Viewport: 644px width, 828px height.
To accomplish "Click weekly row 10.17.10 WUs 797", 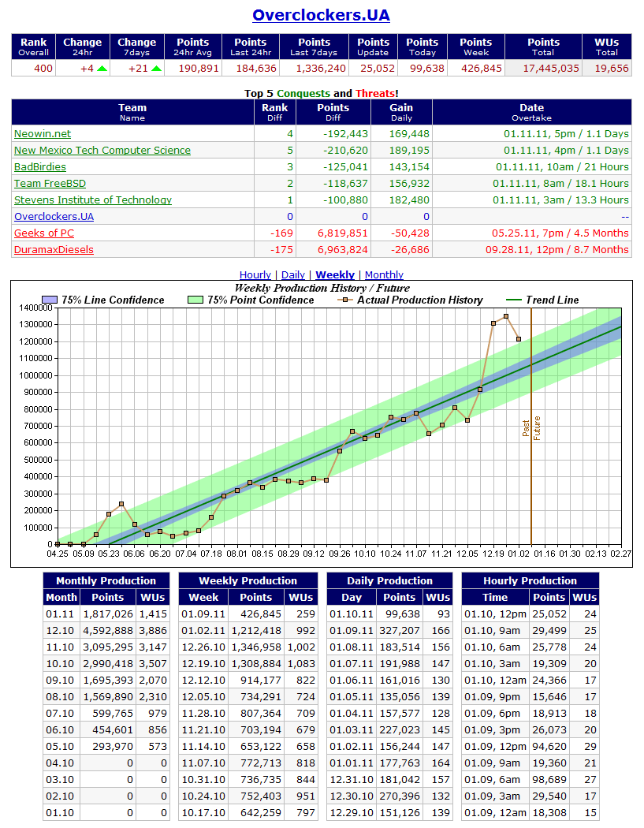I will point(306,813).
